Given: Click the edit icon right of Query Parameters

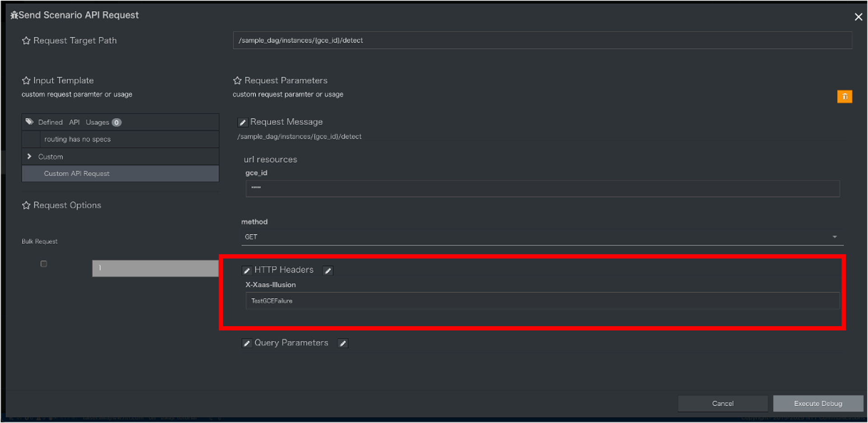Looking at the screenshot, I should coord(343,343).
